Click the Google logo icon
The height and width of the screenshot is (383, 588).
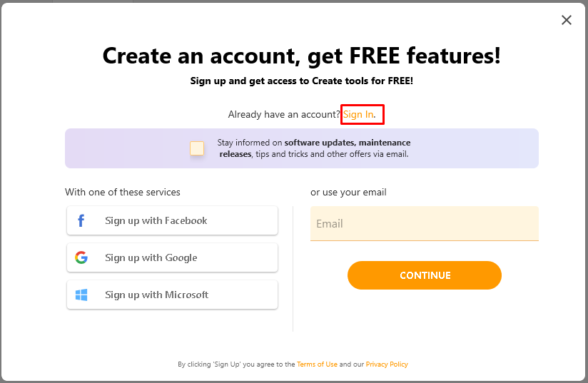(x=81, y=257)
